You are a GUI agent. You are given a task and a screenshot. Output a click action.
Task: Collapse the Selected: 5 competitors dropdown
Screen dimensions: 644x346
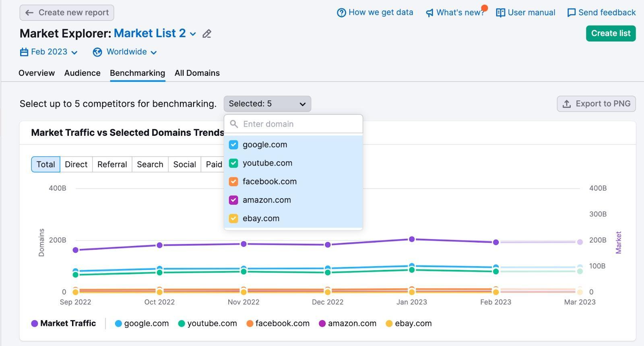coord(267,104)
